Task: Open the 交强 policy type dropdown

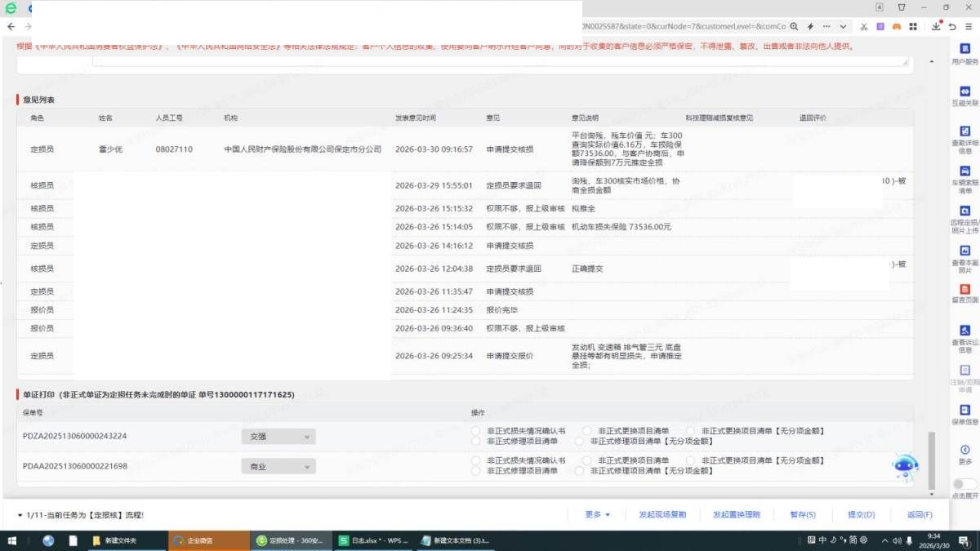Action: pos(278,437)
